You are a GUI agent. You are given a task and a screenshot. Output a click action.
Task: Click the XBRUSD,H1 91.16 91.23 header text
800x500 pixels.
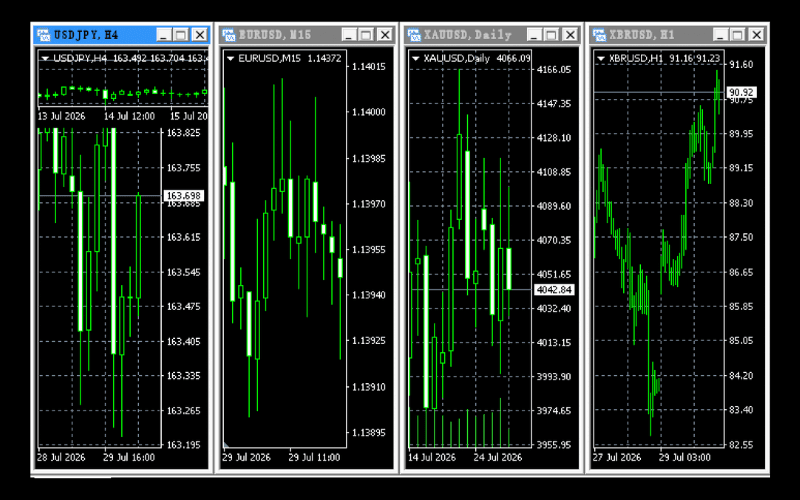pyautogui.click(x=664, y=59)
